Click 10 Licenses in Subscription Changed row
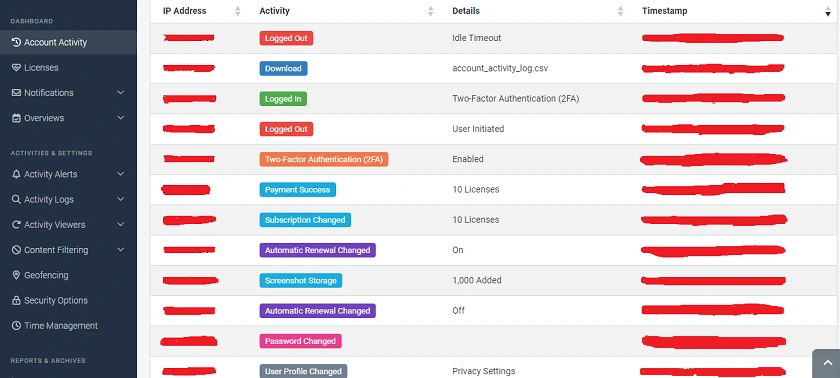 pyautogui.click(x=476, y=220)
